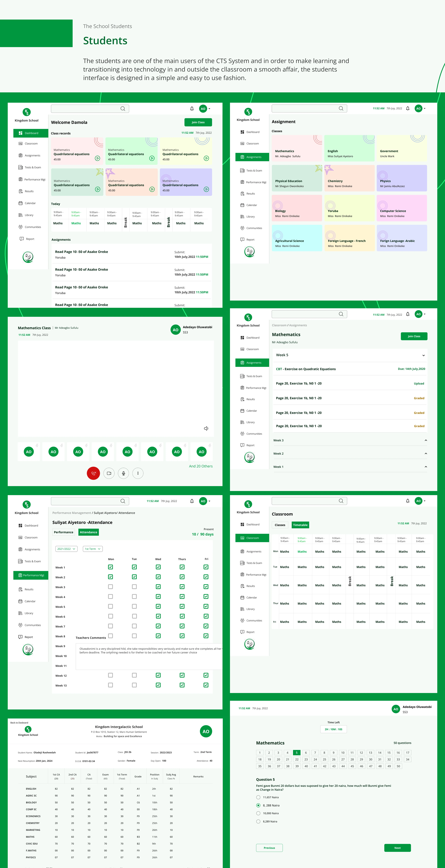Open Library in the Welcome Damola dashboard sidebar
The height and width of the screenshot is (868, 445).
[26, 215]
